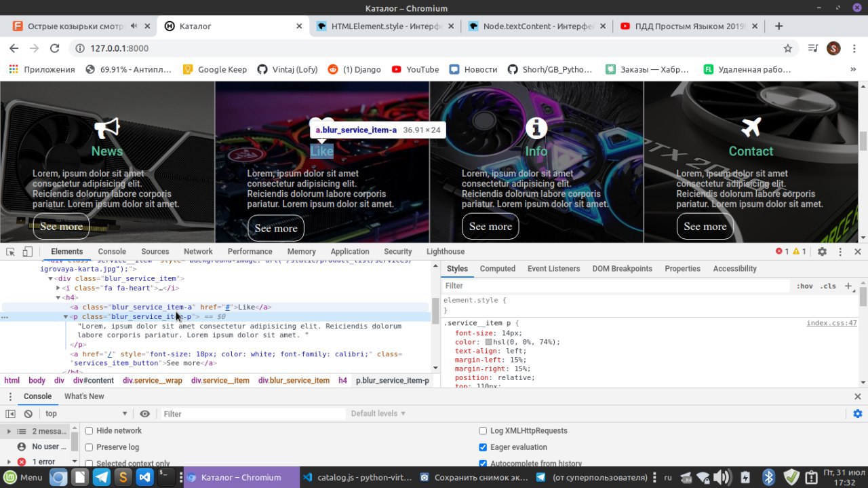Viewport: 868px width, 488px height.
Task: Collapse the div.blur_service_item node triangle
Action: [x=51, y=278]
